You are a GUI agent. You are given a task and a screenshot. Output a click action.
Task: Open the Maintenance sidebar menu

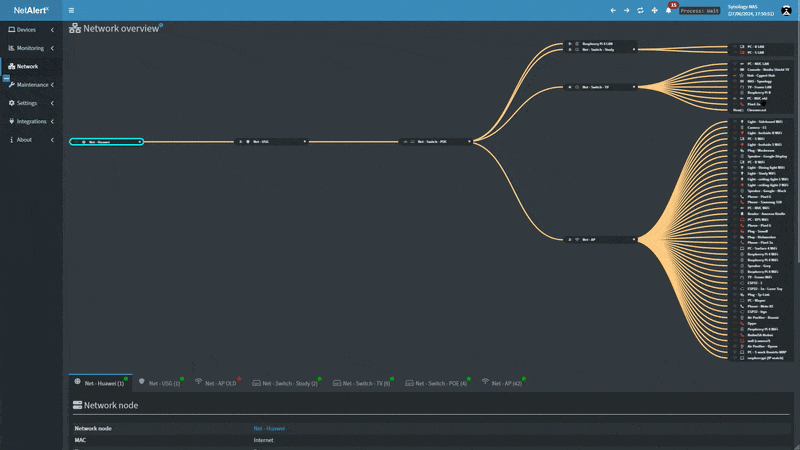(30, 85)
